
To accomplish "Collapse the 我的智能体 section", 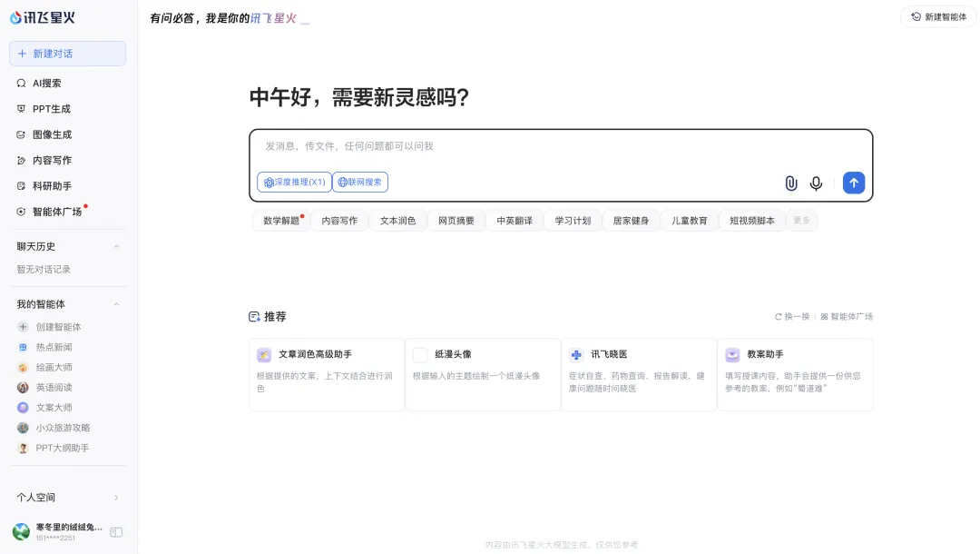I will [116, 304].
